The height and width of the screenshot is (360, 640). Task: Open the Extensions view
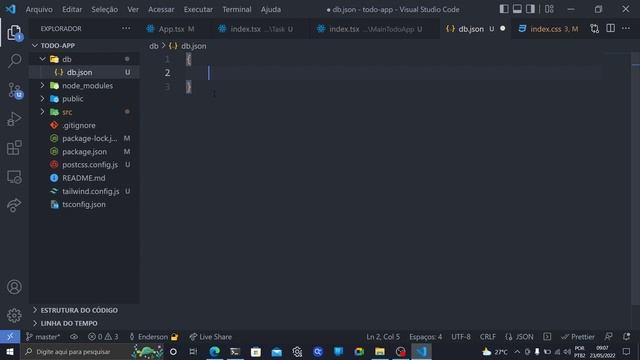point(14,148)
